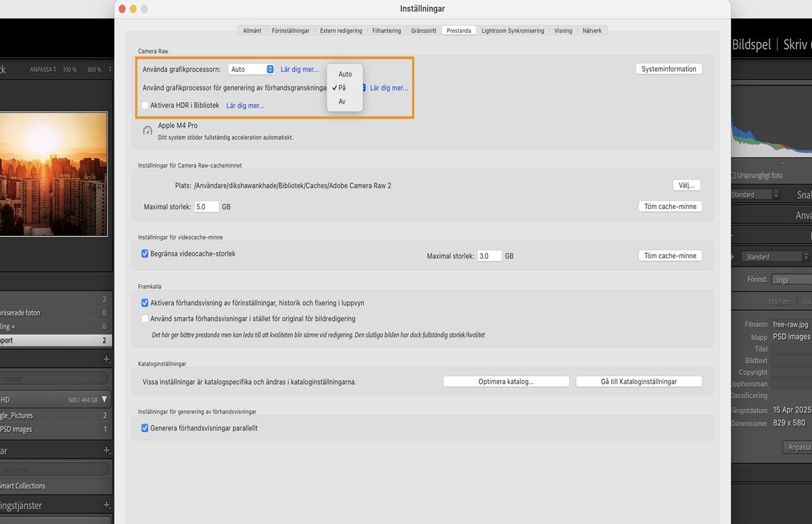Click the chip icon beside Apple M4 Pro

148,130
